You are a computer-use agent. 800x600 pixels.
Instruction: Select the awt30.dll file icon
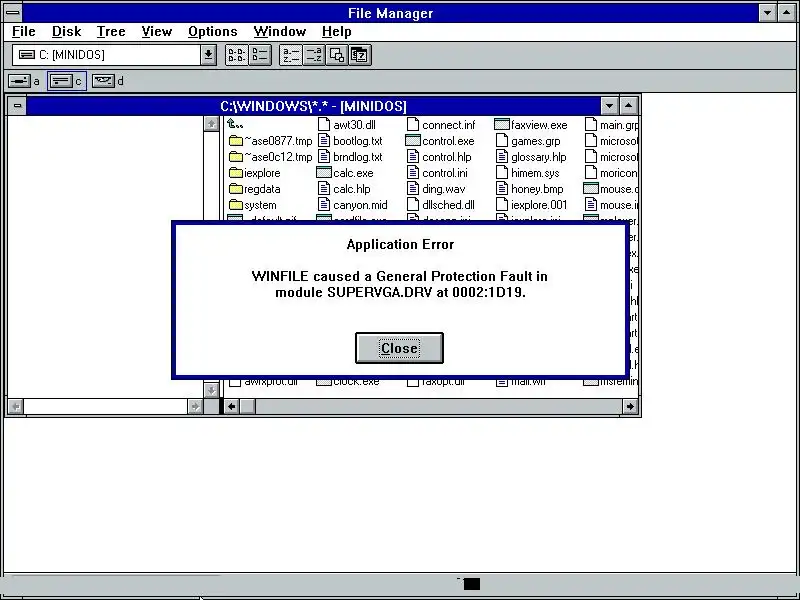(x=324, y=124)
